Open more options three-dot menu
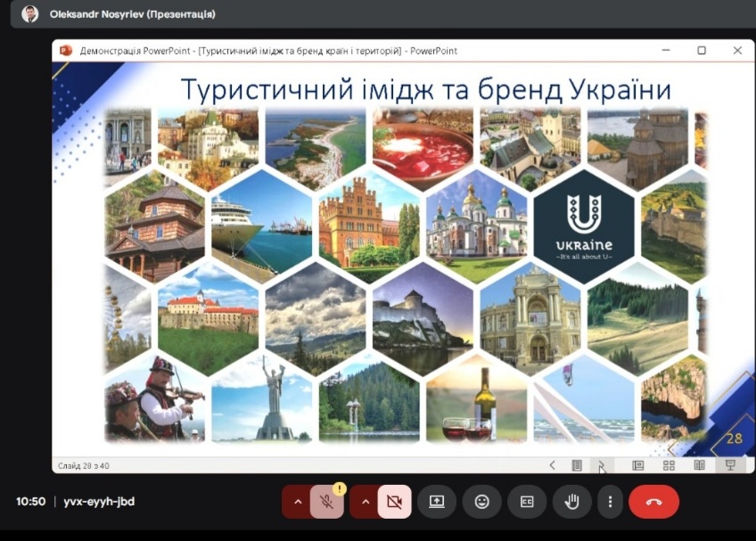The width and height of the screenshot is (756, 541). coord(610,502)
